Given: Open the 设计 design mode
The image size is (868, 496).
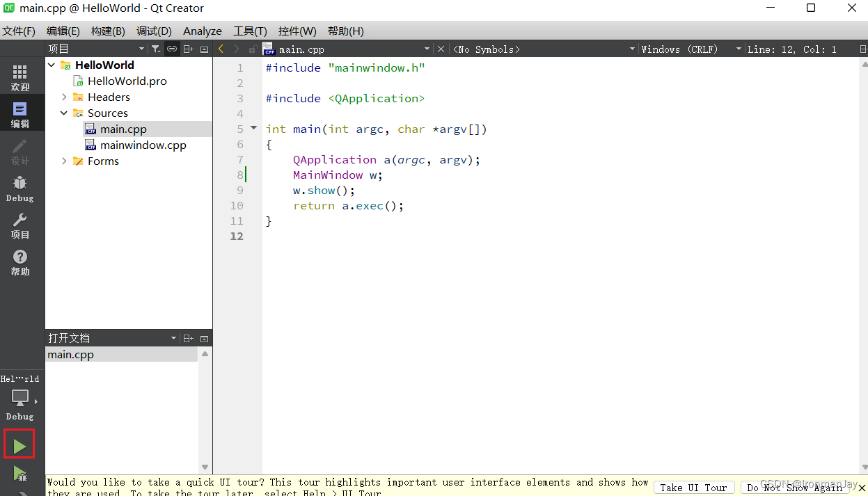Looking at the screenshot, I should click(20, 152).
